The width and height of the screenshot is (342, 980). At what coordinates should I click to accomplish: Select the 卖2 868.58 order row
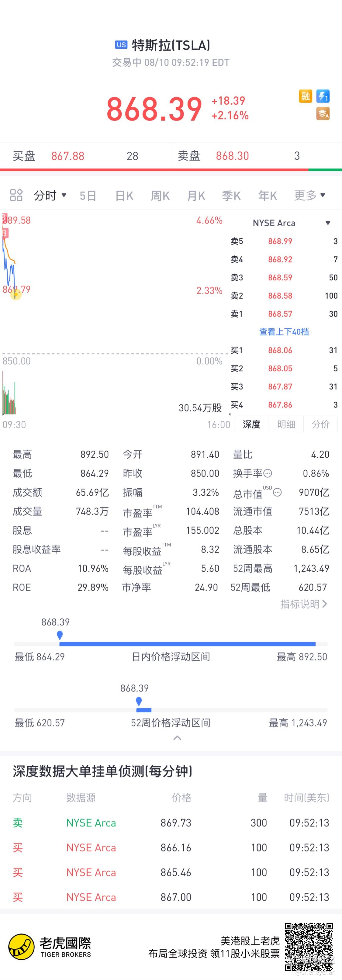[284, 296]
